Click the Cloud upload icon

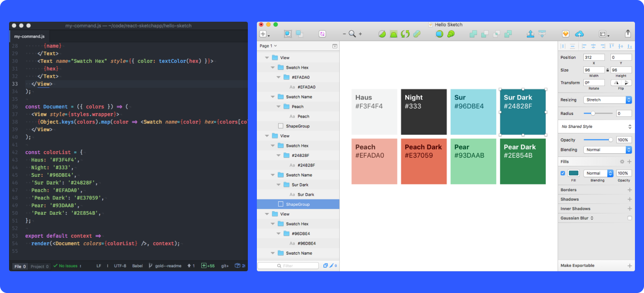click(579, 34)
